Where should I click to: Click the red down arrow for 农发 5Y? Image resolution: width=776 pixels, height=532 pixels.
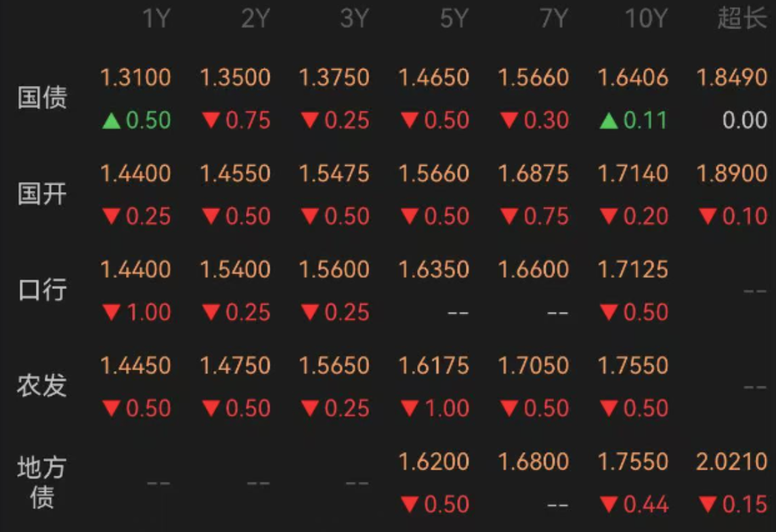410,408
